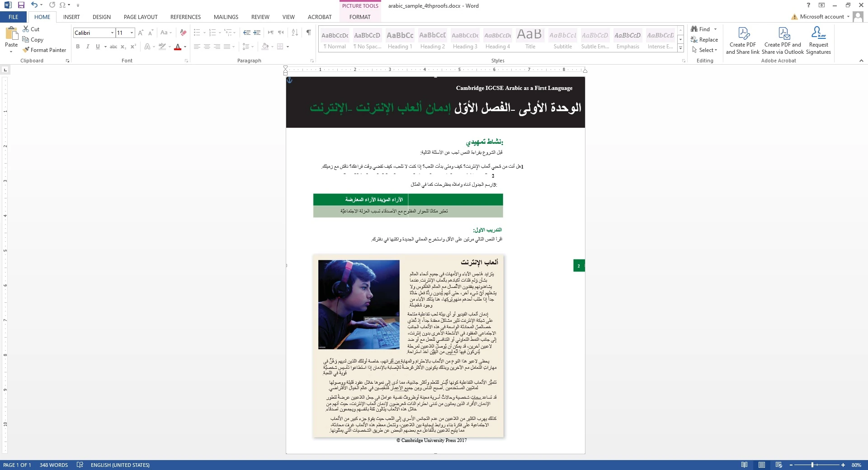
Task: Toggle italic formatting
Action: [88, 47]
